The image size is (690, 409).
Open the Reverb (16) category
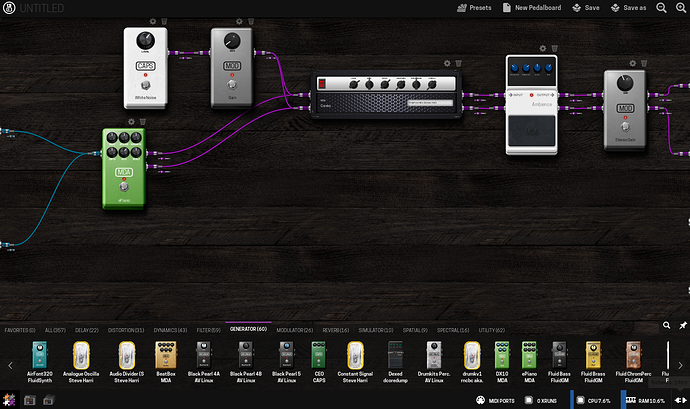(336, 330)
